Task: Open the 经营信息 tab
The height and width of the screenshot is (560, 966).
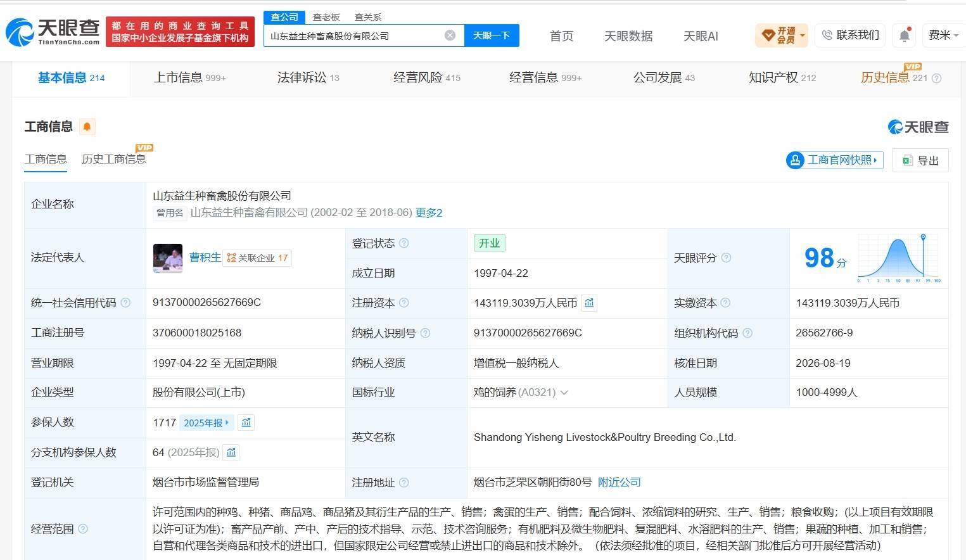Action: (545, 78)
